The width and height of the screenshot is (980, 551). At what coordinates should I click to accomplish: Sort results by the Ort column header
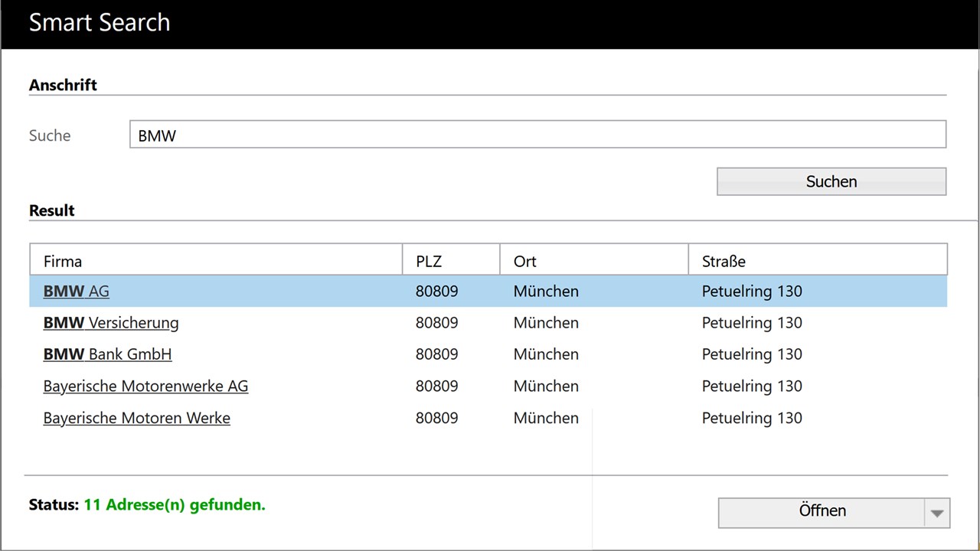(594, 260)
